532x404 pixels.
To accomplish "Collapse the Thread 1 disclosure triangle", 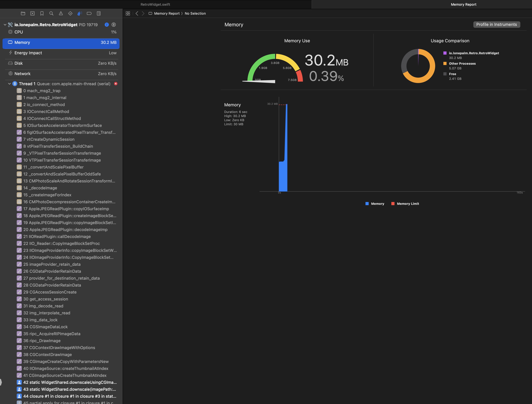I will click(x=9, y=84).
